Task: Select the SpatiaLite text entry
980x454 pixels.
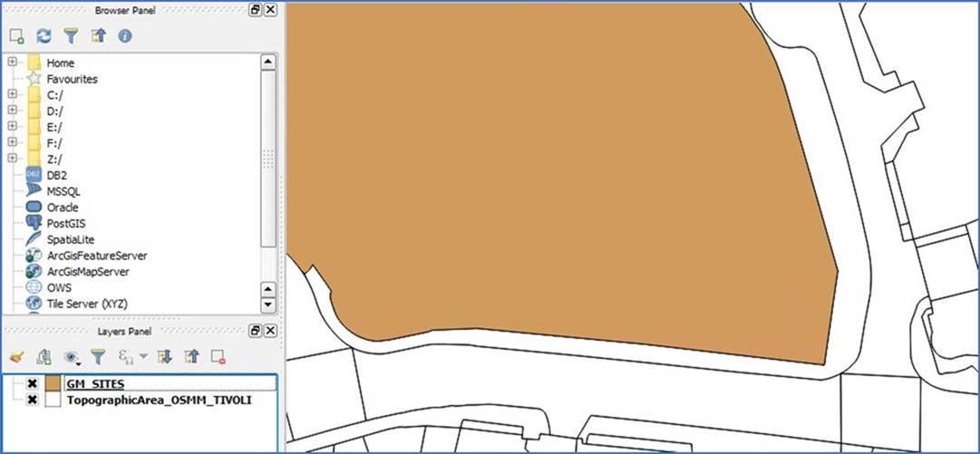Action: [x=71, y=240]
